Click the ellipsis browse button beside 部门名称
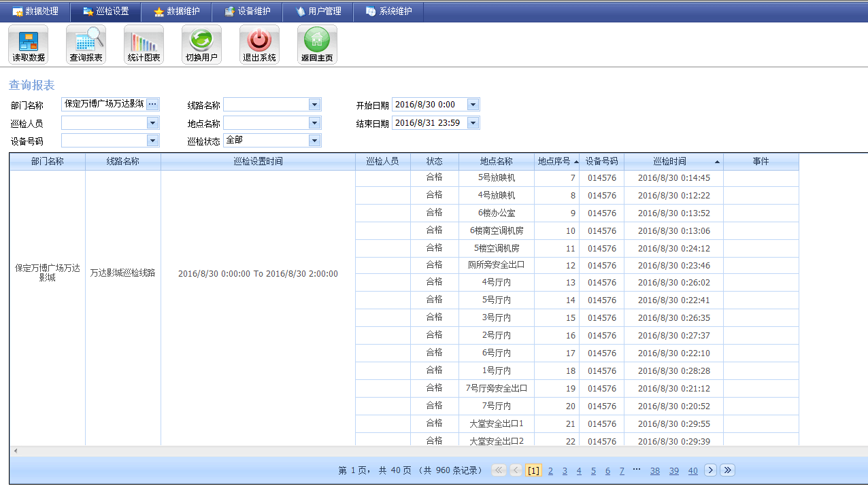 click(152, 104)
